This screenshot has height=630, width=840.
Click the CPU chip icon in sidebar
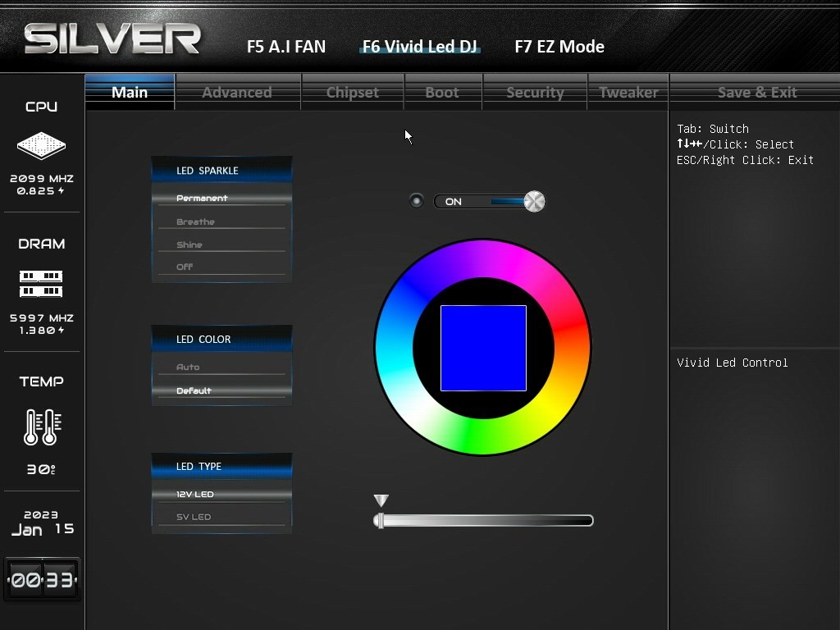click(41, 146)
